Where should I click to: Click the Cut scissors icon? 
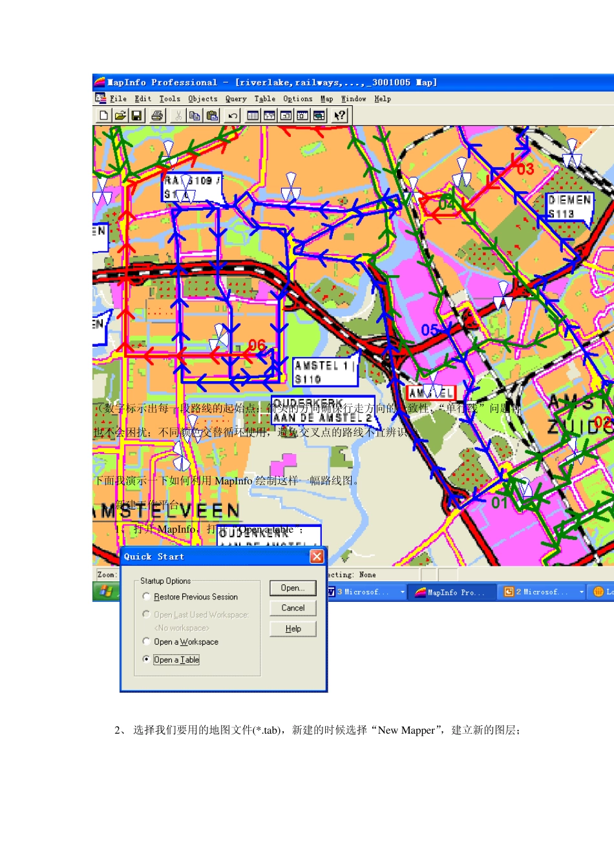point(178,116)
